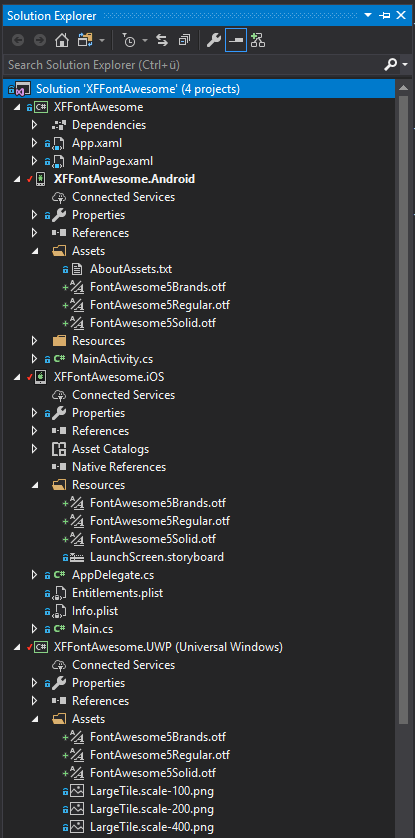Toggle the Preview Selected Items button
Viewport: 415px width, 838px height.
tap(236, 40)
